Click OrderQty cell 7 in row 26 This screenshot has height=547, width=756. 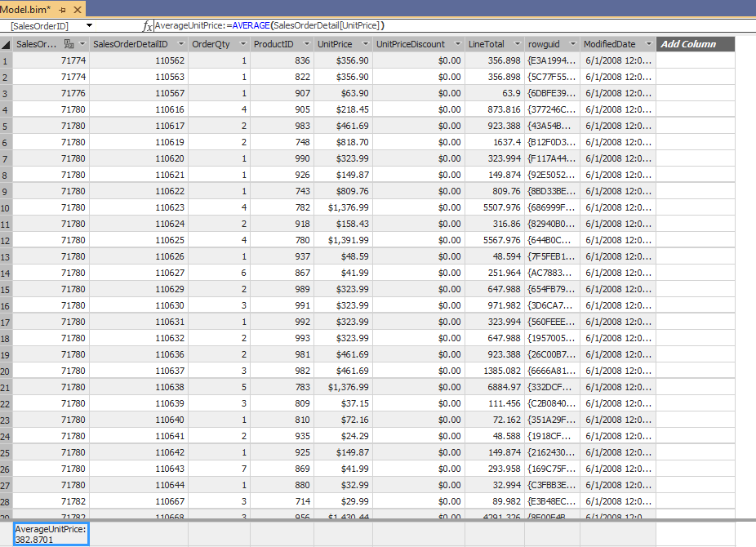click(x=220, y=469)
